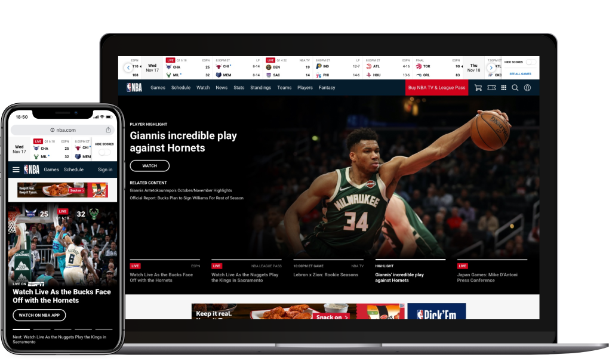Click Keep it real banner ad on laptop
This screenshot has height=364, width=609.
click(x=298, y=311)
